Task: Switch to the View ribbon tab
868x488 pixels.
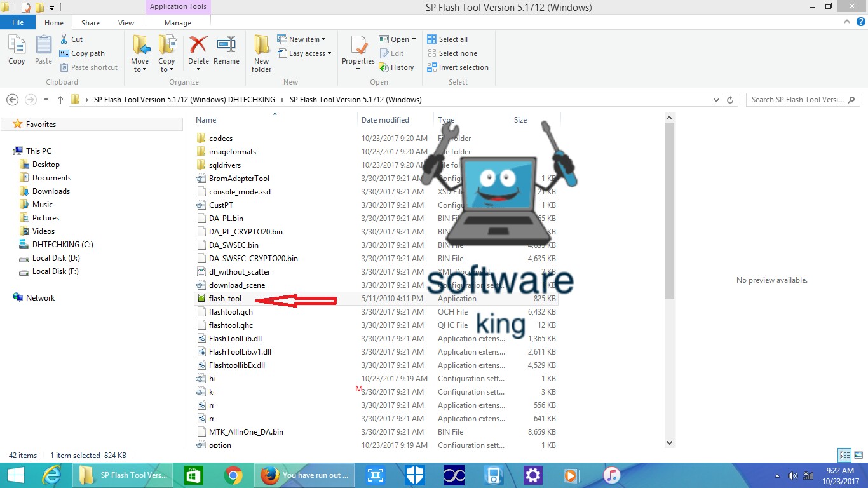Action: tap(126, 23)
